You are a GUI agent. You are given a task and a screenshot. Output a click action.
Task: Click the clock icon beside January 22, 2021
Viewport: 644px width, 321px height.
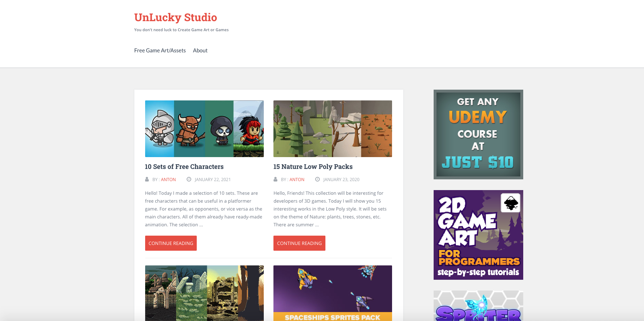tap(189, 179)
